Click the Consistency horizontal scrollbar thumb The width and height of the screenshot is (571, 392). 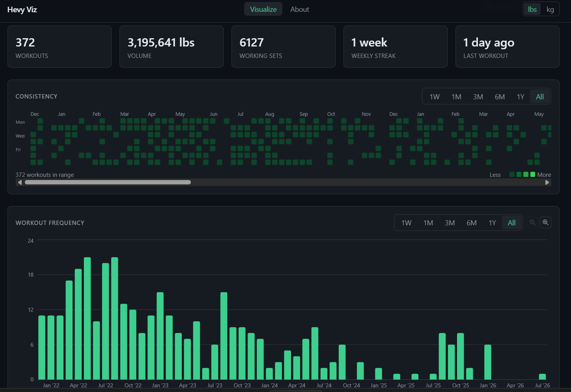pos(108,182)
